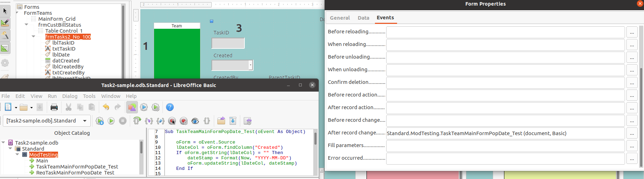The width and height of the screenshot is (644, 179).
Task: Toggle breakpoint with red circle icon
Action: tap(172, 121)
